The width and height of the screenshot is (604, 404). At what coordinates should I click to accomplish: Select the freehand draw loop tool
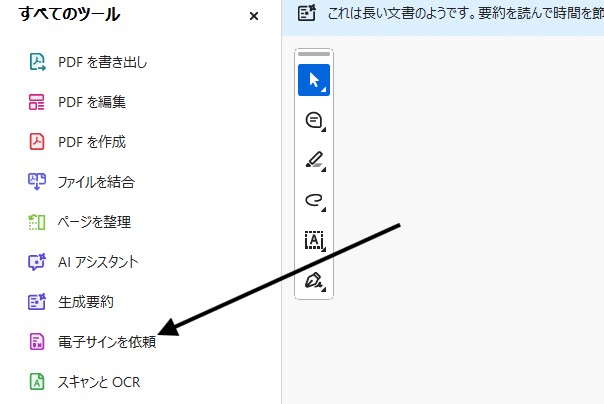[314, 200]
